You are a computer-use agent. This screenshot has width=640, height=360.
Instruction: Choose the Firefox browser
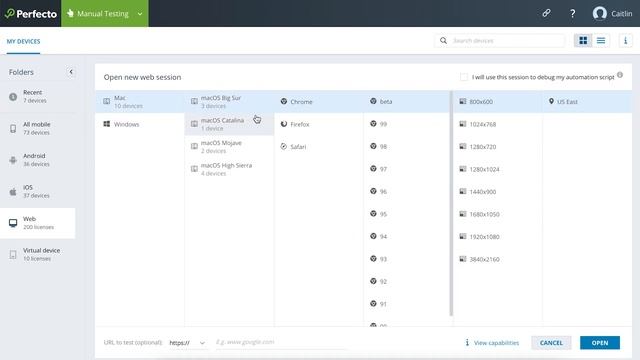click(318, 124)
